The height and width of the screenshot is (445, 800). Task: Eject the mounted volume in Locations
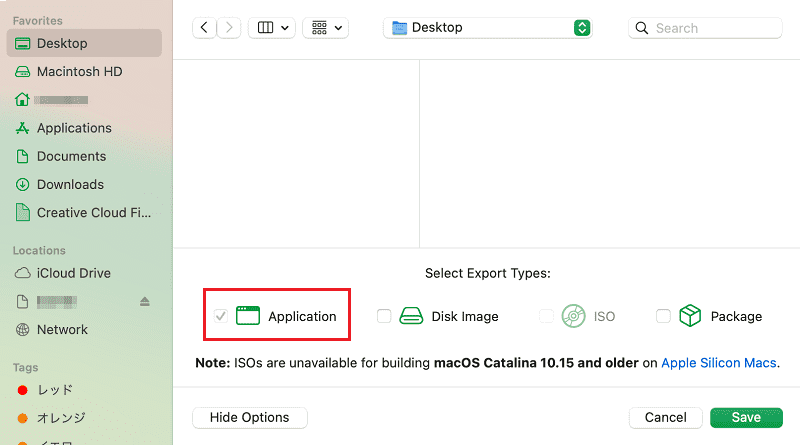click(x=145, y=302)
